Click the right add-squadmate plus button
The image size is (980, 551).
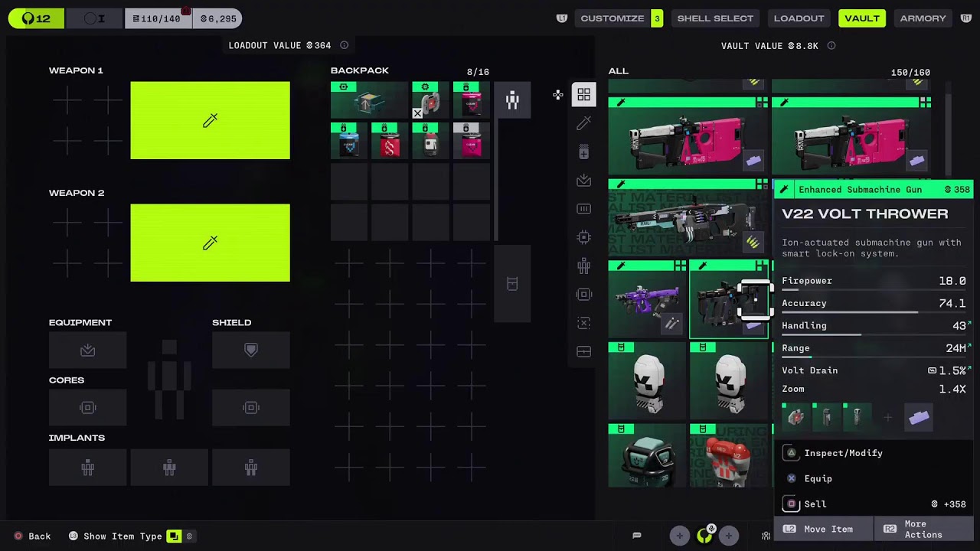coord(729,536)
